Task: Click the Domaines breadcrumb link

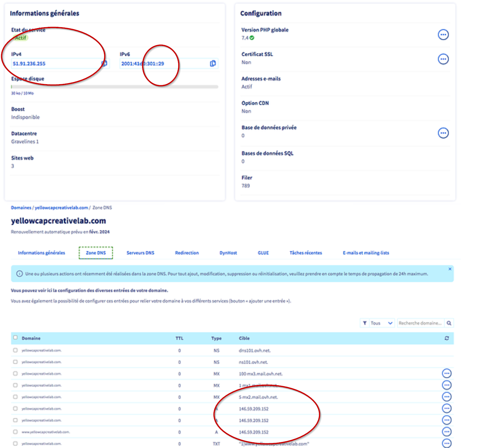Action: tap(21, 208)
